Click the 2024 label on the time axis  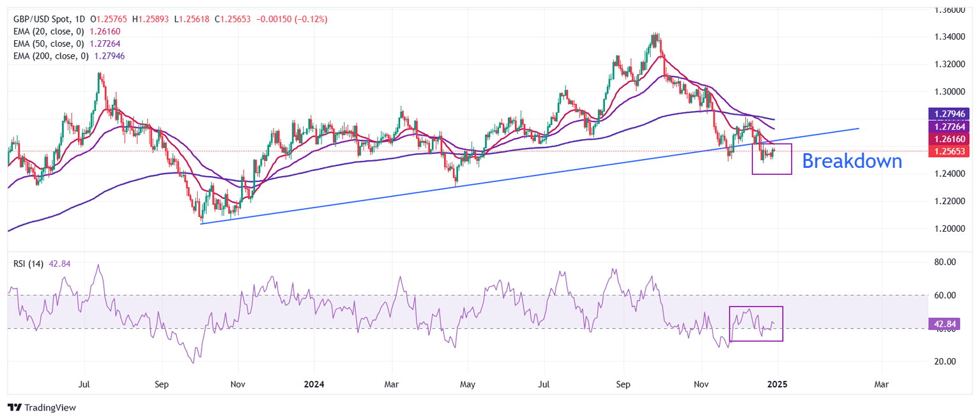coord(313,384)
